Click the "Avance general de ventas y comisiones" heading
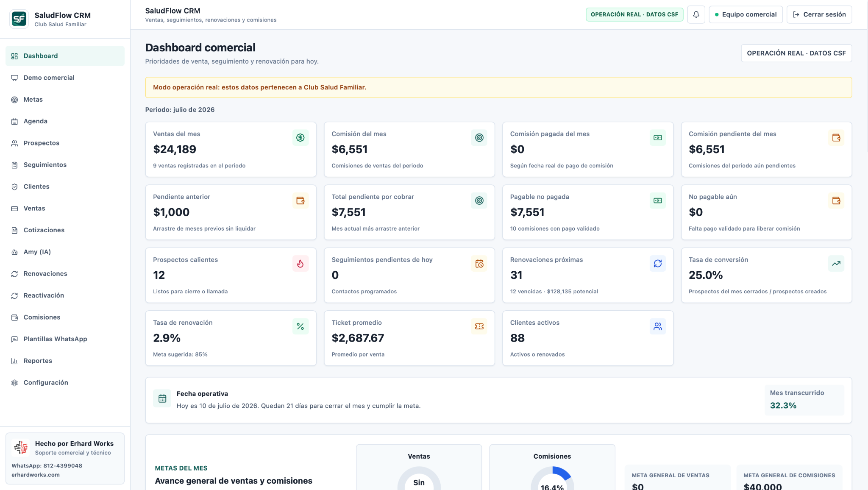 [234, 481]
